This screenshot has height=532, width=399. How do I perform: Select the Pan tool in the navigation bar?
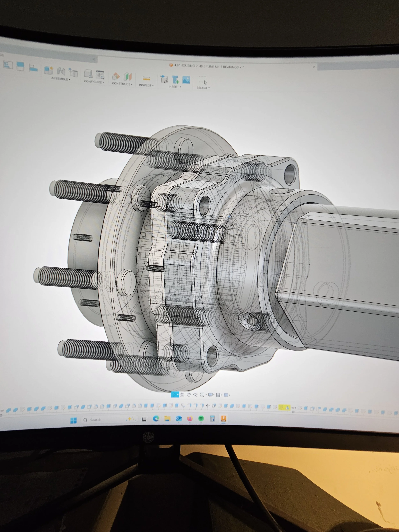(x=189, y=395)
